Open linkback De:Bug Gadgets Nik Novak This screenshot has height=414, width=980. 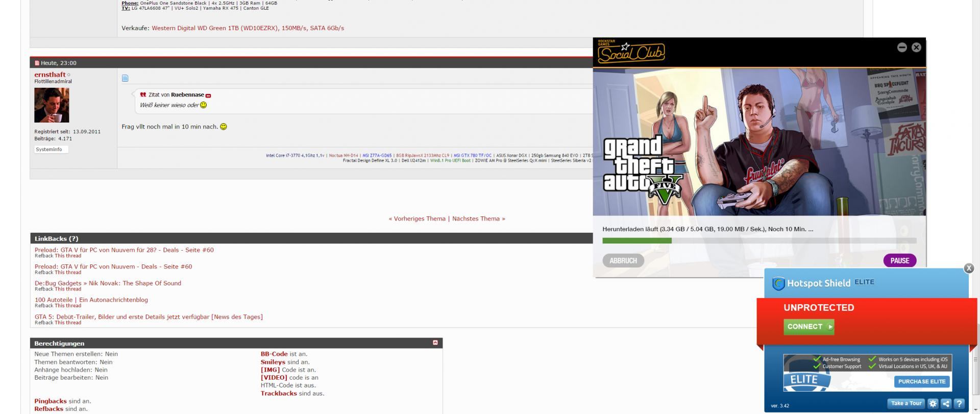[108, 283]
